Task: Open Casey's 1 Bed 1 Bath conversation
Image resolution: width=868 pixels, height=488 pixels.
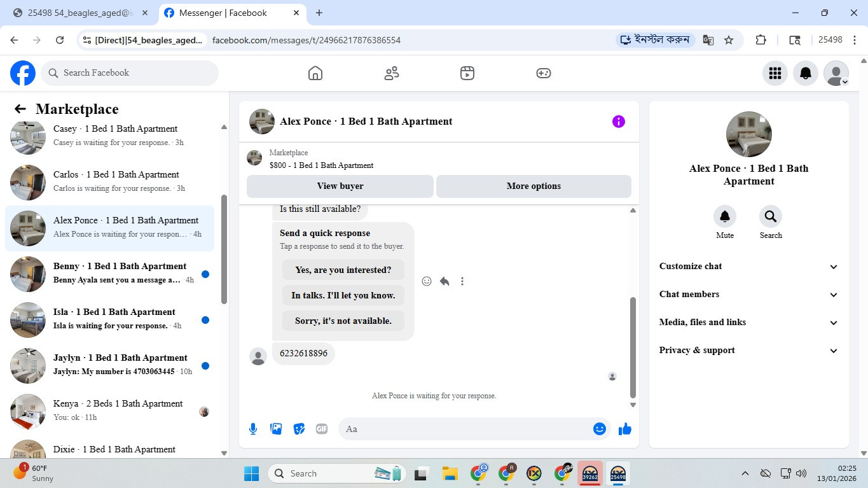Action: (x=109, y=136)
